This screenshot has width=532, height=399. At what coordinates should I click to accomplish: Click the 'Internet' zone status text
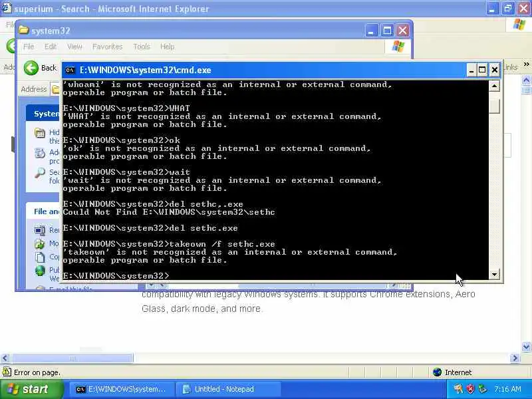pyautogui.click(x=458, y=372)
